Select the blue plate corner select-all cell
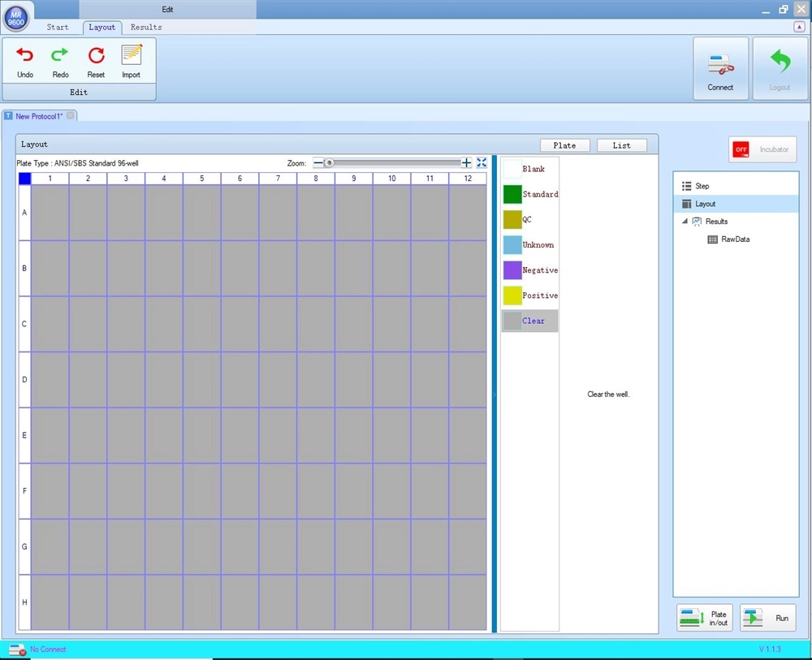 24,179
